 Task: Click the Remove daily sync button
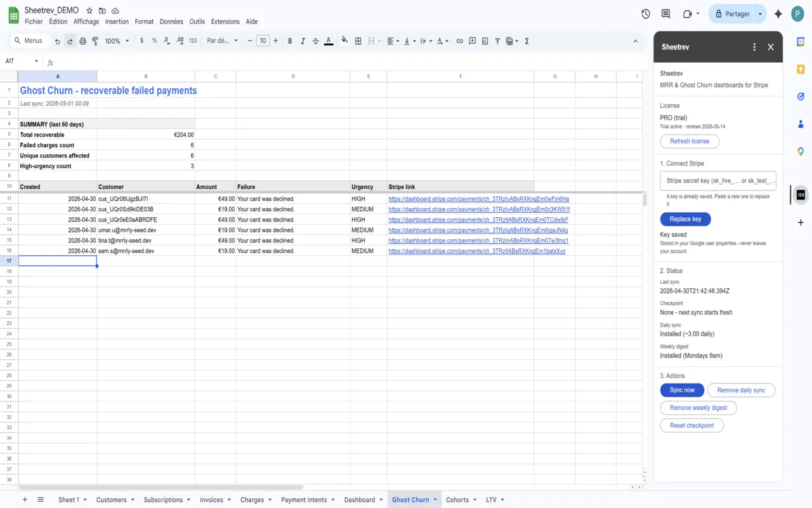tap(741, 390)
